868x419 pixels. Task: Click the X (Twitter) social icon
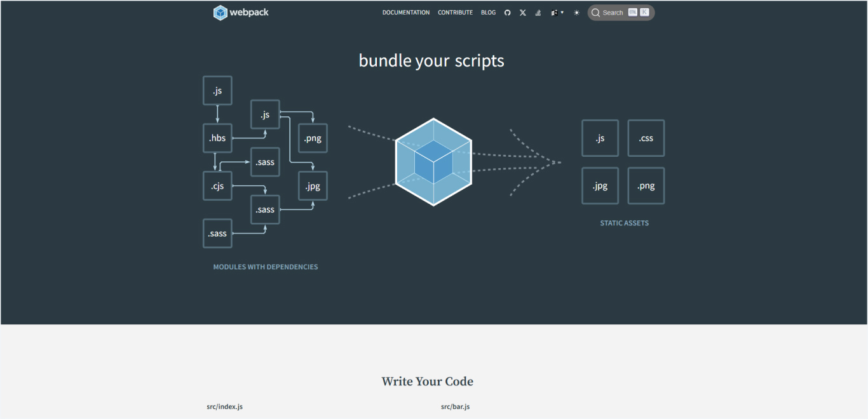coord(522,12)
